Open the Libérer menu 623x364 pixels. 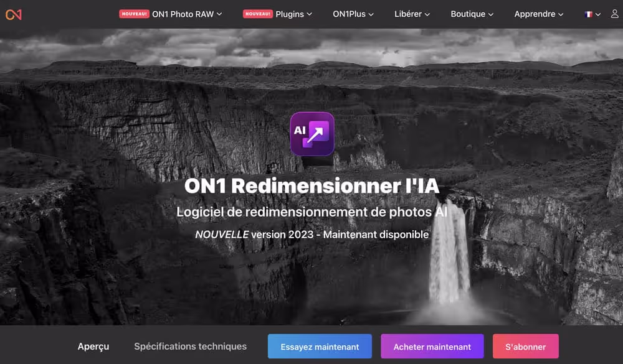coord(412,14)
